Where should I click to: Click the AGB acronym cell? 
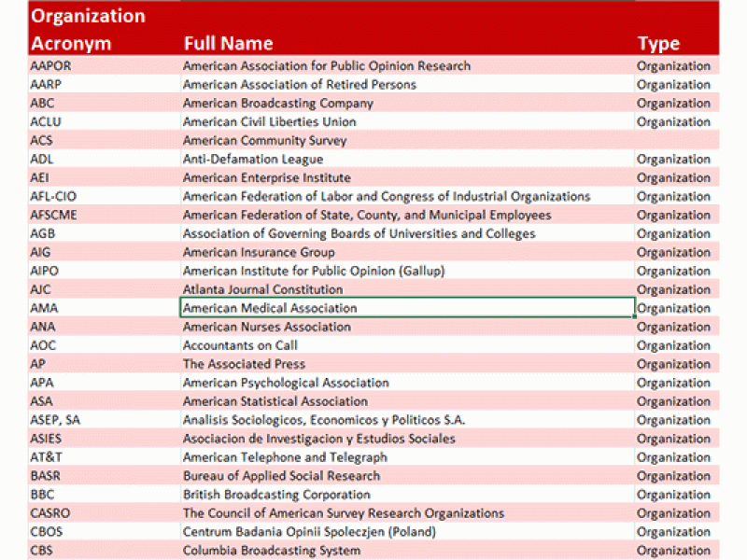(104, 233)
